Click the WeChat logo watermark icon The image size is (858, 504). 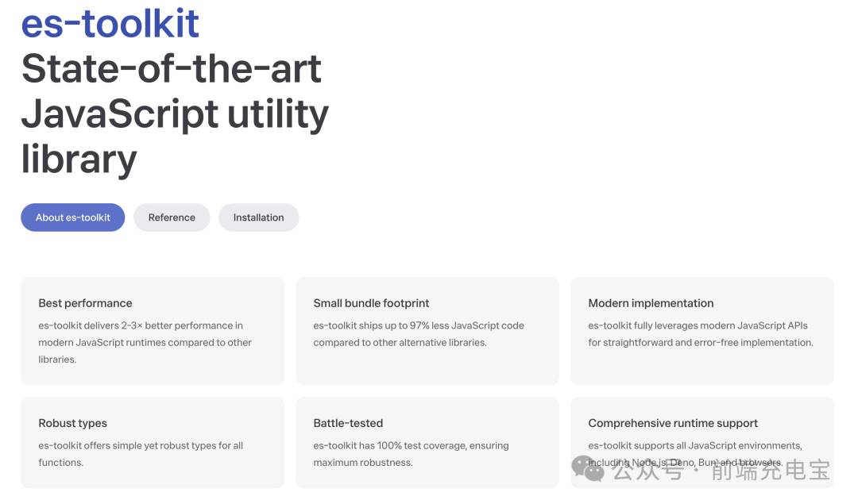tap(588, 468)
